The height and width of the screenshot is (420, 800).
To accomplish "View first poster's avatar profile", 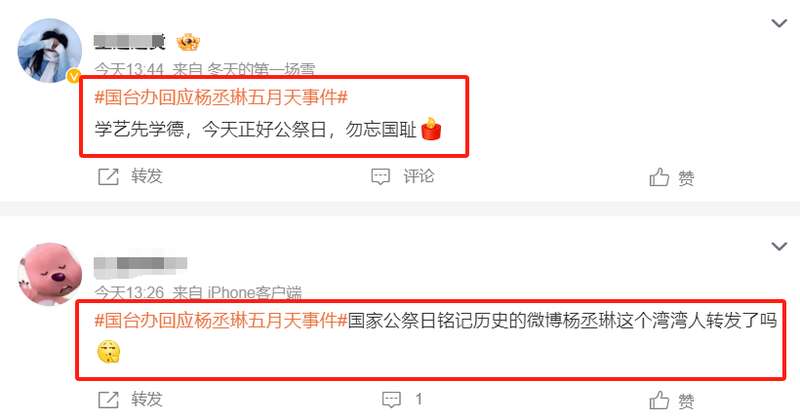I will (x=49, y=51).
